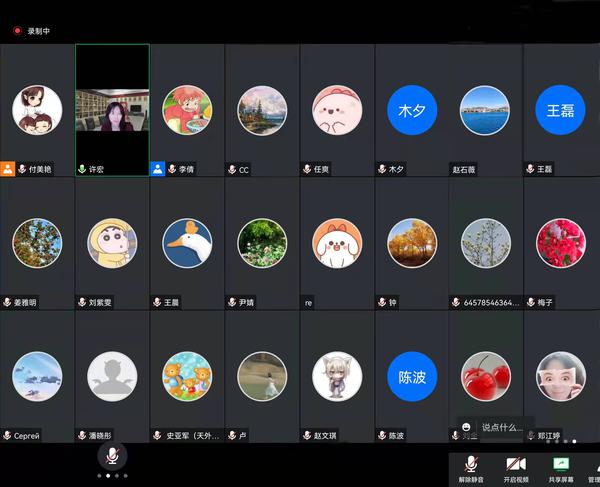Turn on camera via 开启视频
This screenshot has width=600, height=487.
[x=516, y=465]
